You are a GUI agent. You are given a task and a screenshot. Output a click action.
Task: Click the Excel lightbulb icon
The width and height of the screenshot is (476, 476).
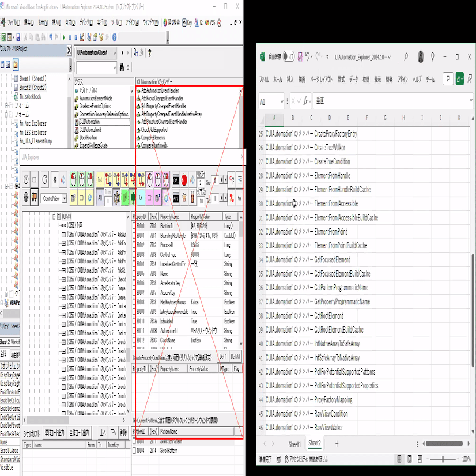pyautogui.click(x=433, y=57)
